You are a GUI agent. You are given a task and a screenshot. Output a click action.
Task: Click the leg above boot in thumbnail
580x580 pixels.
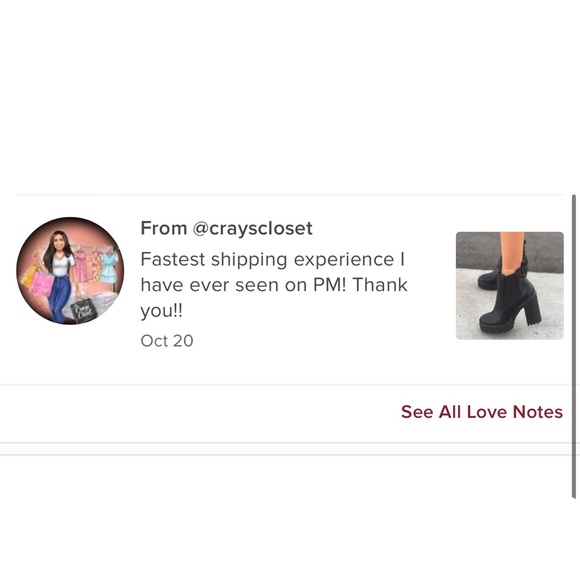pyautogui.click(x=512, y=253)
